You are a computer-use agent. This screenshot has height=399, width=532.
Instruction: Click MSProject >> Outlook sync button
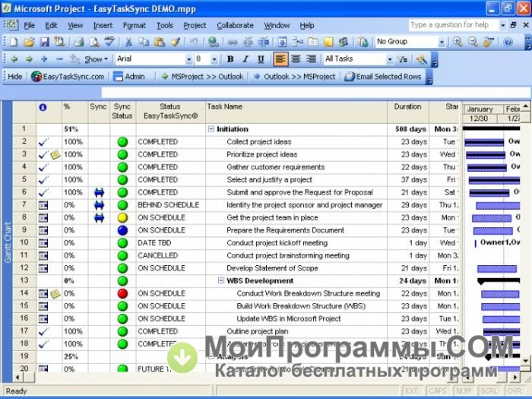[202, 77]
